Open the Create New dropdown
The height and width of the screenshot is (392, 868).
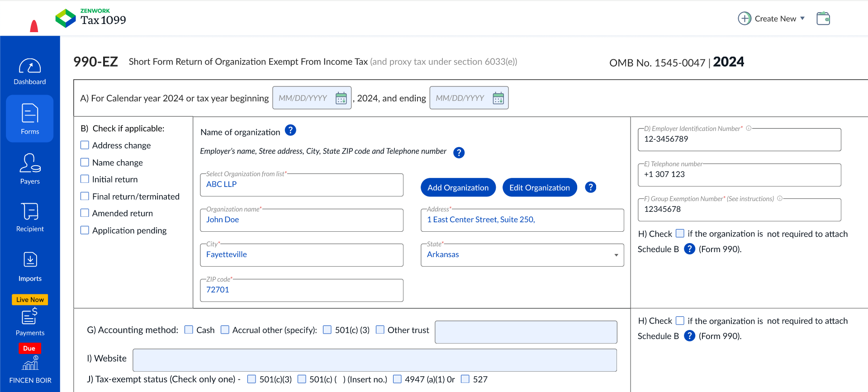click(771, 19)
